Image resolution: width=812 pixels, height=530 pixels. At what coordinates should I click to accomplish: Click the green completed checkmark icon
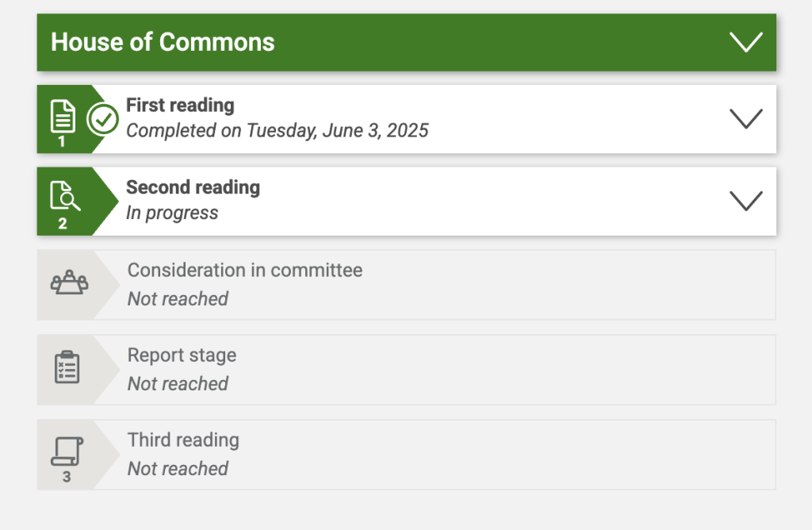pos(102,120)
